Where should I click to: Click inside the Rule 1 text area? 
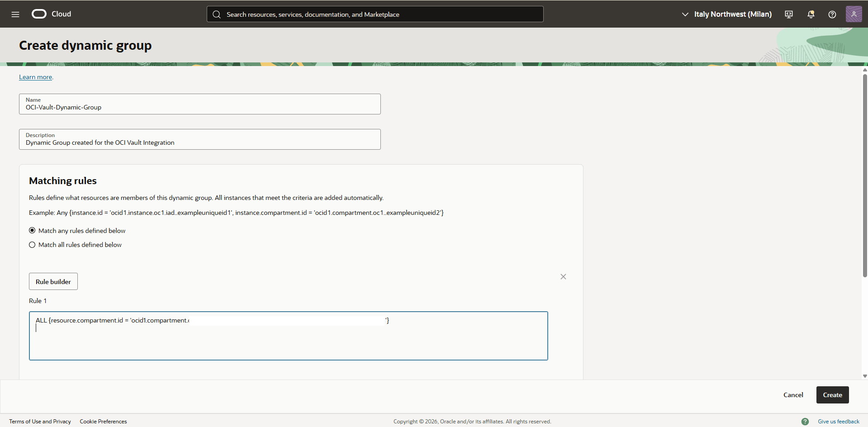click(x=289, y=336)
